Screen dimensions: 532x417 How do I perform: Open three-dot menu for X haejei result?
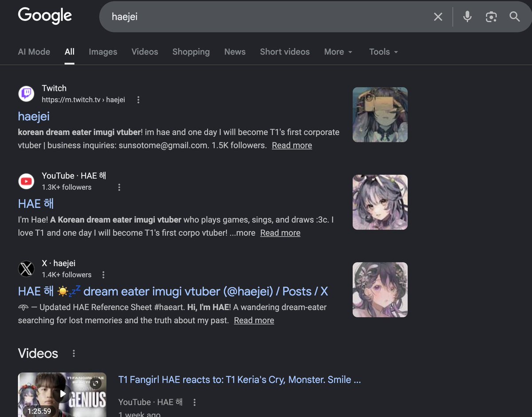tap(103, 275)
